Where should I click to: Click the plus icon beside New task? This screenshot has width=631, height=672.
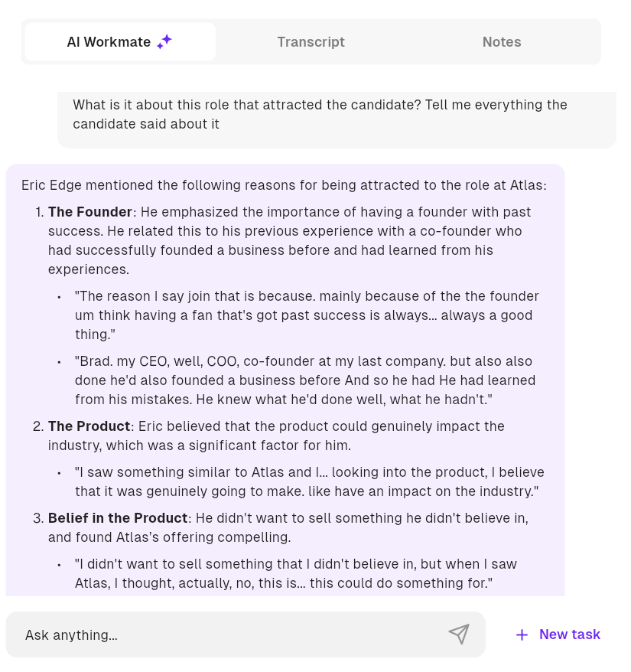pyautogui.click(x=522, y=634)
